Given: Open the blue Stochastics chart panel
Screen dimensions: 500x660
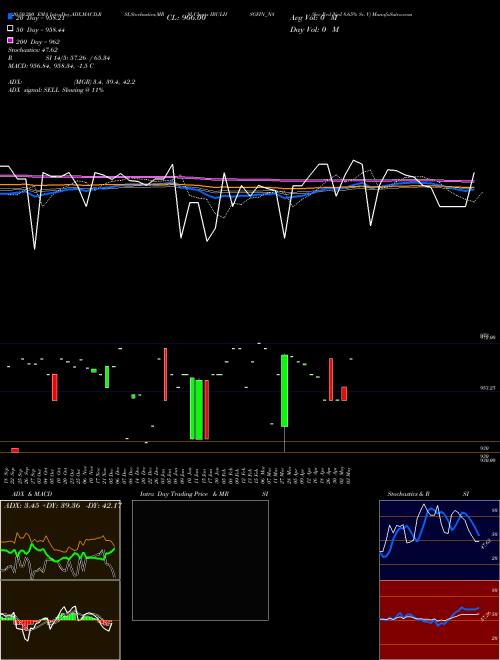Looking at the screenshot, I should click(439, 540).
